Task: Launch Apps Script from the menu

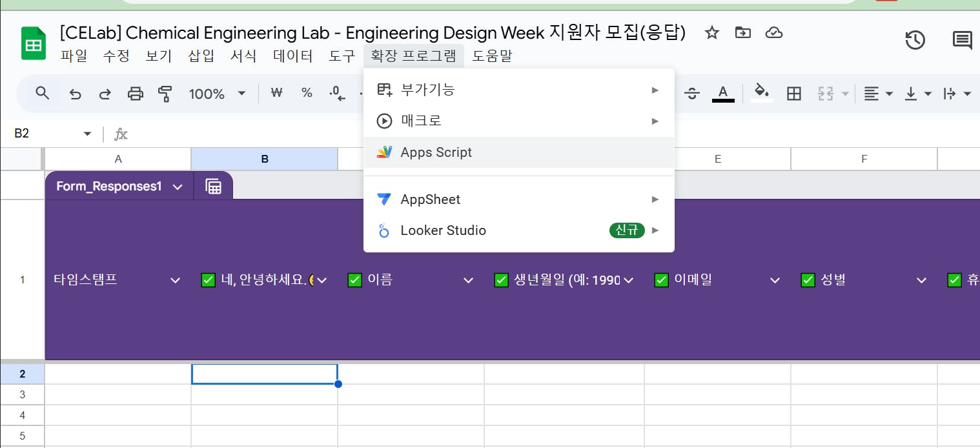Action: point(519,152)
